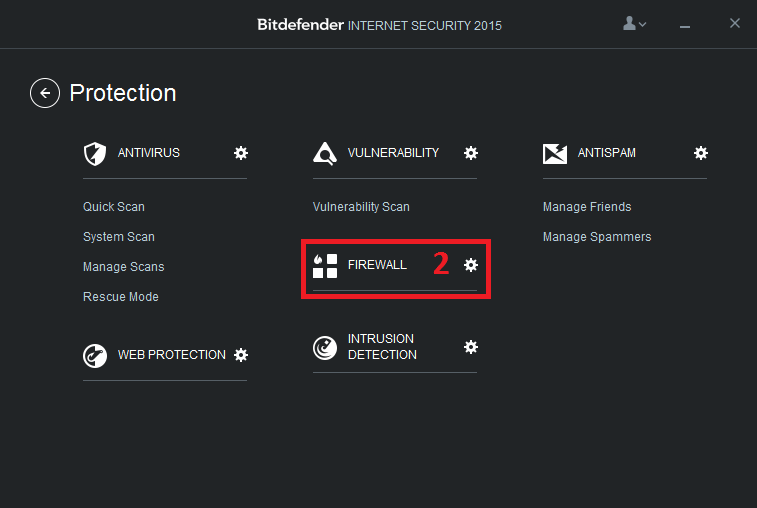This screenshot has height=508, width=757.
Task: Open Manage Spammers list
Action: click(597, 237)
